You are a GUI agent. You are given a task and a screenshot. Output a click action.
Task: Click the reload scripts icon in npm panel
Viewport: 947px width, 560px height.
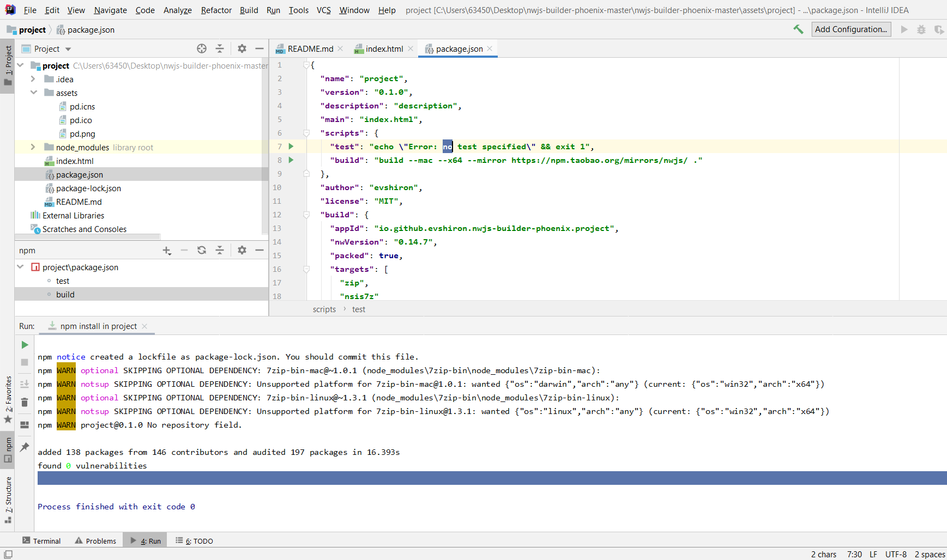(x=202, y=250)
